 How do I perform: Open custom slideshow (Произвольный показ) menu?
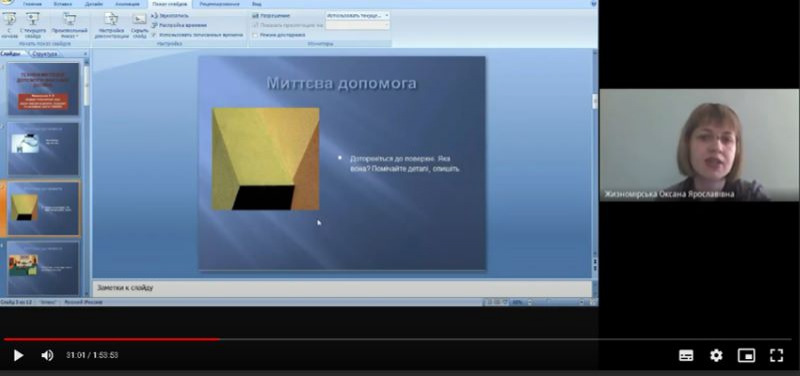coord(69,25)
